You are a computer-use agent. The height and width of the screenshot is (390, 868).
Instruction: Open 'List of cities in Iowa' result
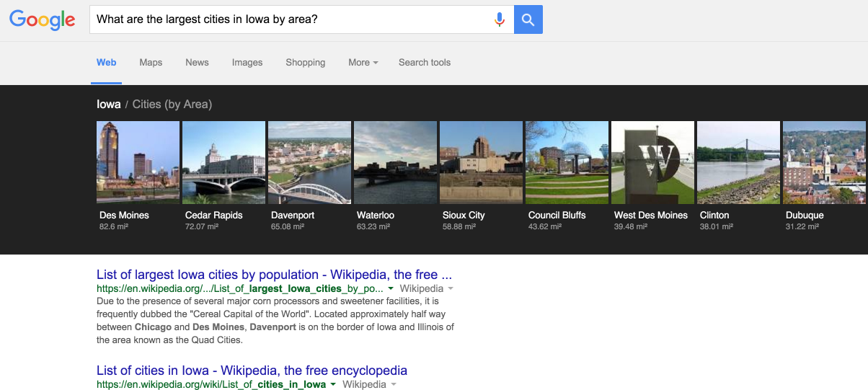(252, 371)
